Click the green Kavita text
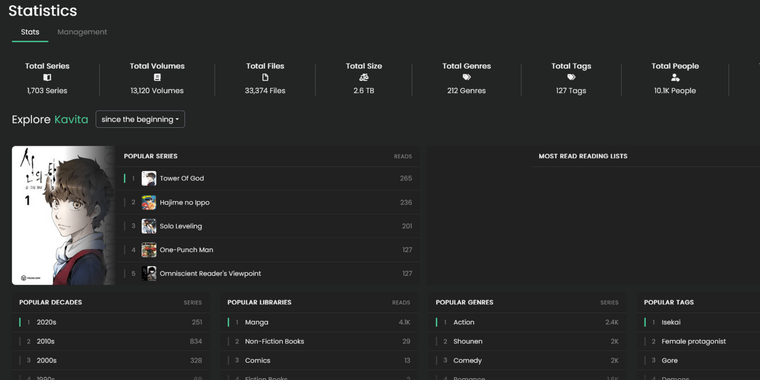760x380 pixels. [x=71, y=119]
